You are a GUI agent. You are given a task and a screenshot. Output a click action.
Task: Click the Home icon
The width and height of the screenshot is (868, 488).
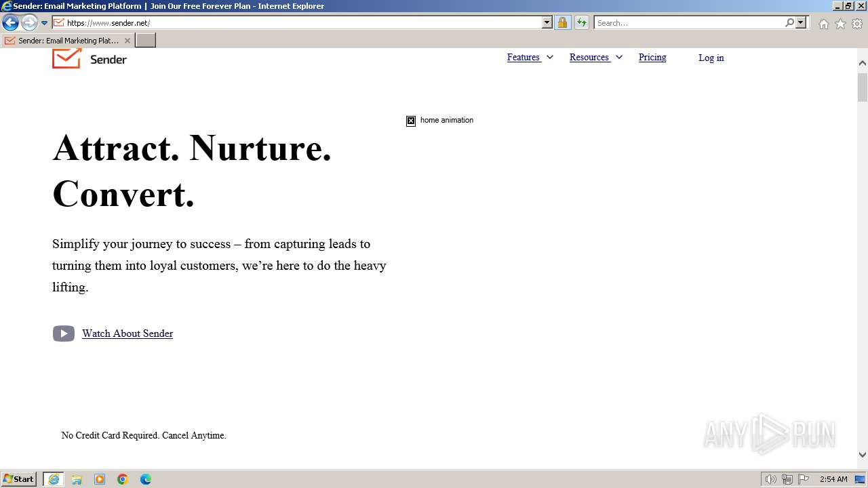tap(823, 24)
